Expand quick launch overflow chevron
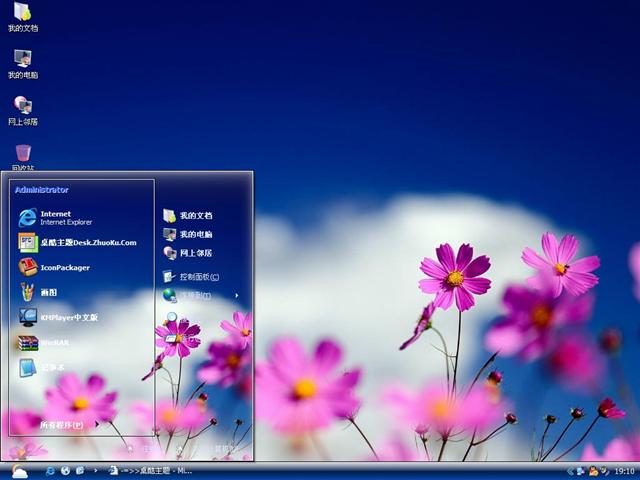640x480 pixels. tap(96, 471)
